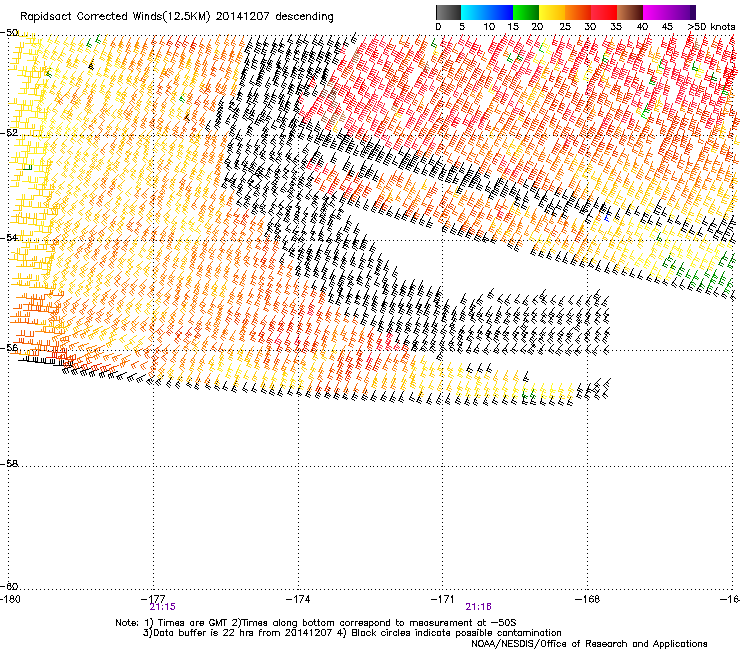Viewport: 740px width, 650px height.
Task: Click the -177 longitude axis label
Action: tap(154, 599)
